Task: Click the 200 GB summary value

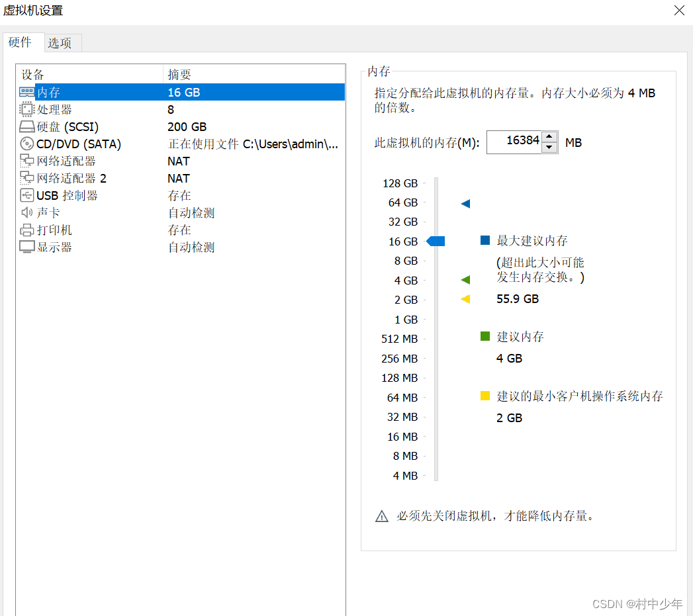Action: coord(187,127)
